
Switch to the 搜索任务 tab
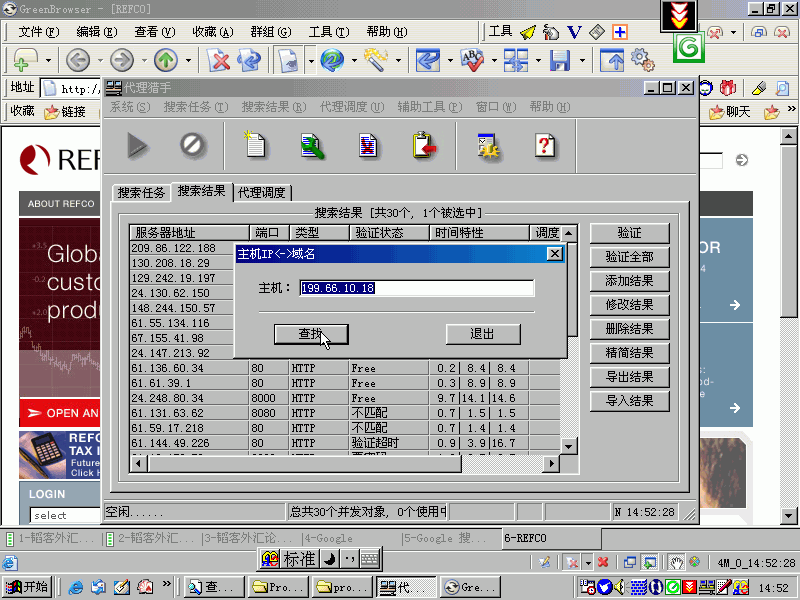pyautogui.click(x=141, y=192)
